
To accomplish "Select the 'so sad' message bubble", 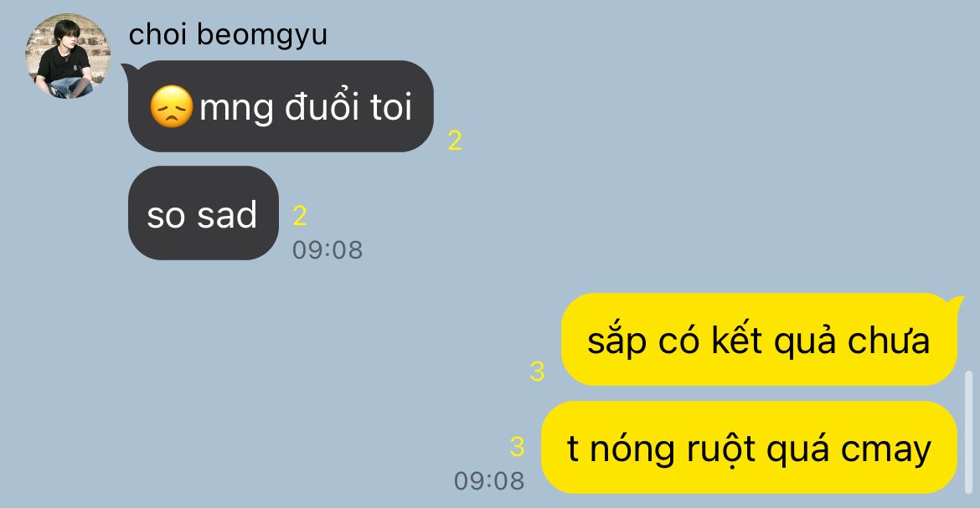I will pyautogui.click(x=204, y=213).
